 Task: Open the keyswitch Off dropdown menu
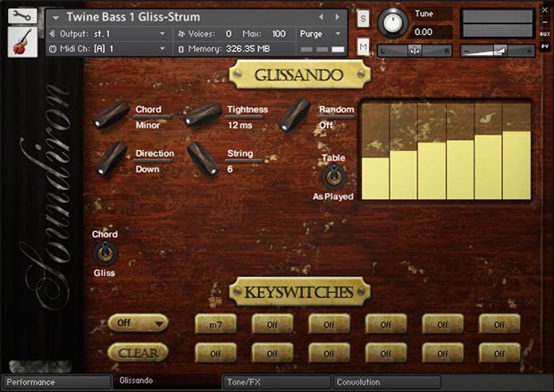138,322
